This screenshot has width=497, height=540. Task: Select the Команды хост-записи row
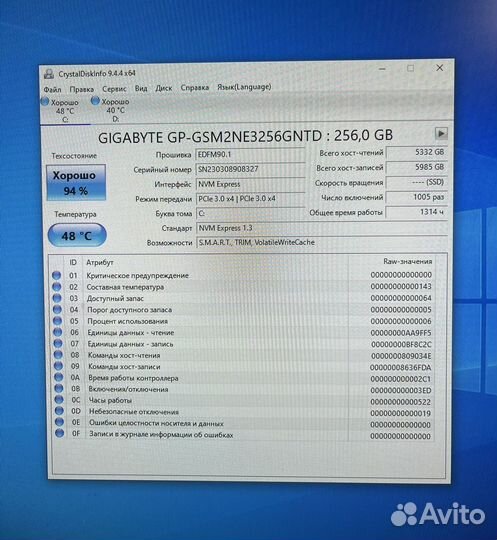tap(243, 366)
